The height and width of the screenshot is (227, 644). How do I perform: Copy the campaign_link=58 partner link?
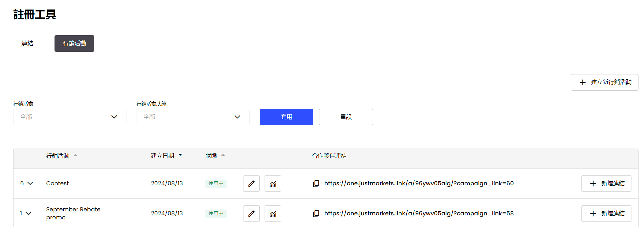316,214
